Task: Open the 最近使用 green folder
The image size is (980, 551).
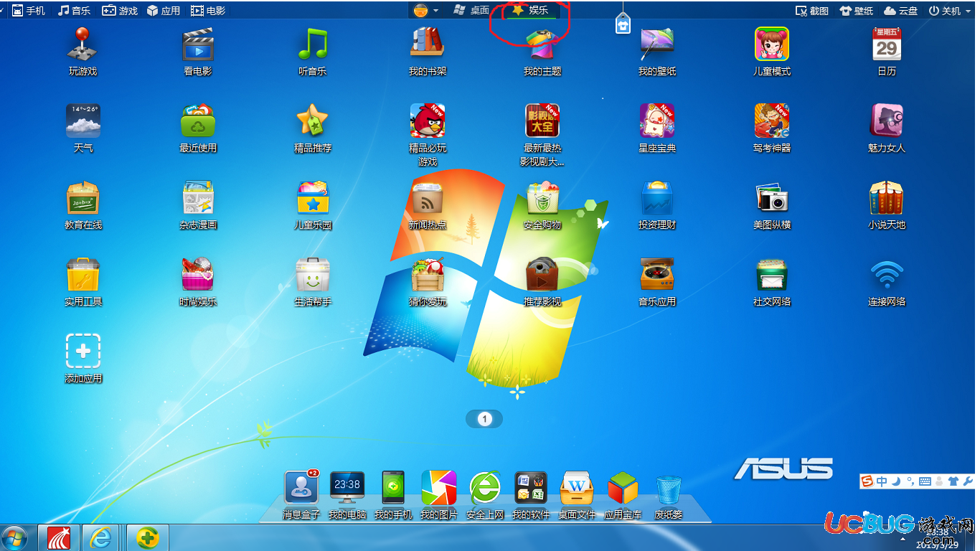Action: (x=198, y=121)
